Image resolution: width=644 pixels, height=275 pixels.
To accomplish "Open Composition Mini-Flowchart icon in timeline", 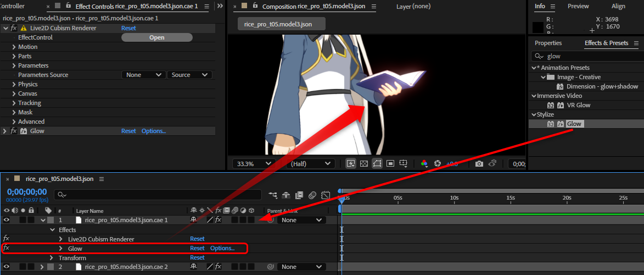I will (x=273, y=195).
